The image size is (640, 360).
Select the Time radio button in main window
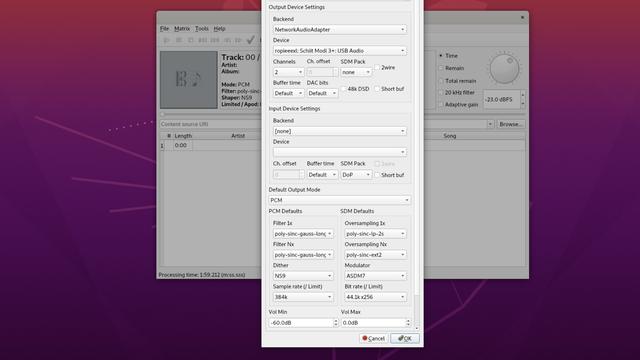pos(441,56)
